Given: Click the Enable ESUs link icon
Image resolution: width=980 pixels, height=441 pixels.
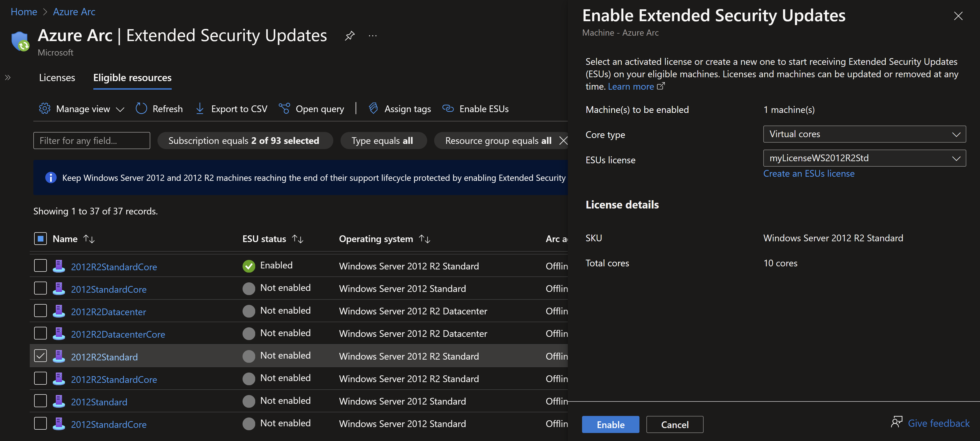Looking at the screenshot, I should tap(448, 109).
